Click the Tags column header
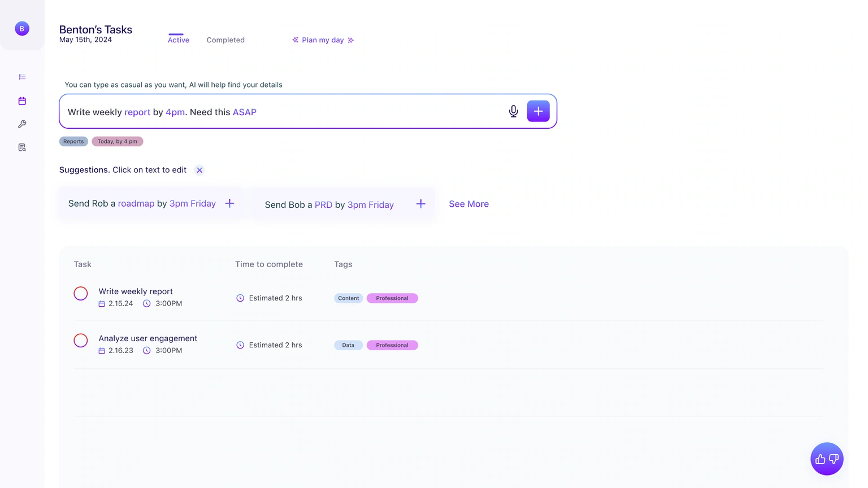The width and height of the screenshot is (868, 488). [x=343, y=264]
